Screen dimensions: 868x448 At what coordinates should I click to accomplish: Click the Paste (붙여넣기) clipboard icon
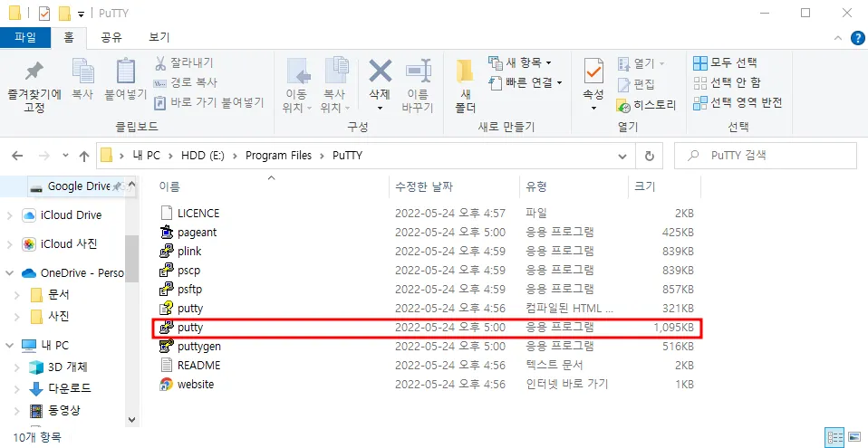coord(126,71)
